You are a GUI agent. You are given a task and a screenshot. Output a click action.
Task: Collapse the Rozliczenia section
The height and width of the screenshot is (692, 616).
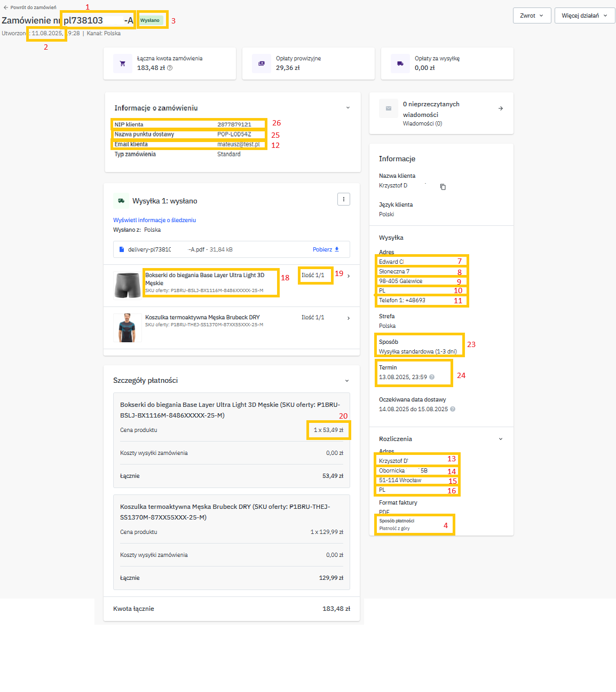(x=500, y=439)
